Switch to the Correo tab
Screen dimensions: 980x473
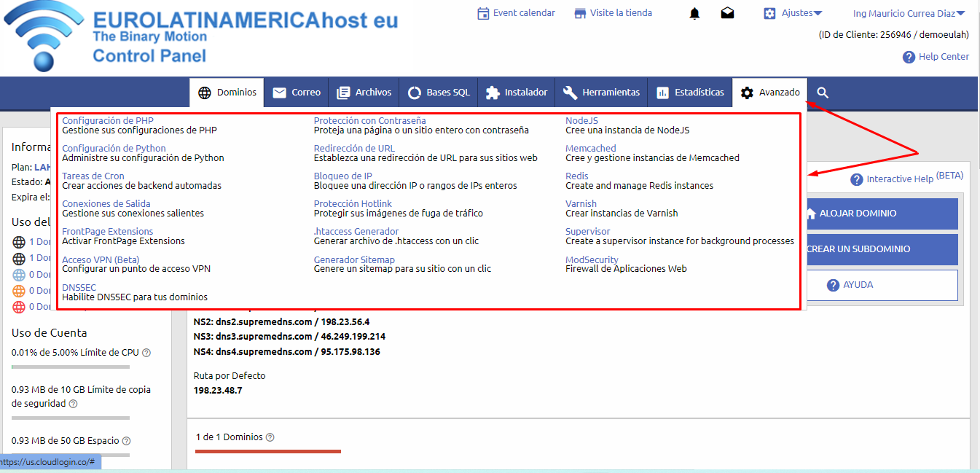coord(297,93)
